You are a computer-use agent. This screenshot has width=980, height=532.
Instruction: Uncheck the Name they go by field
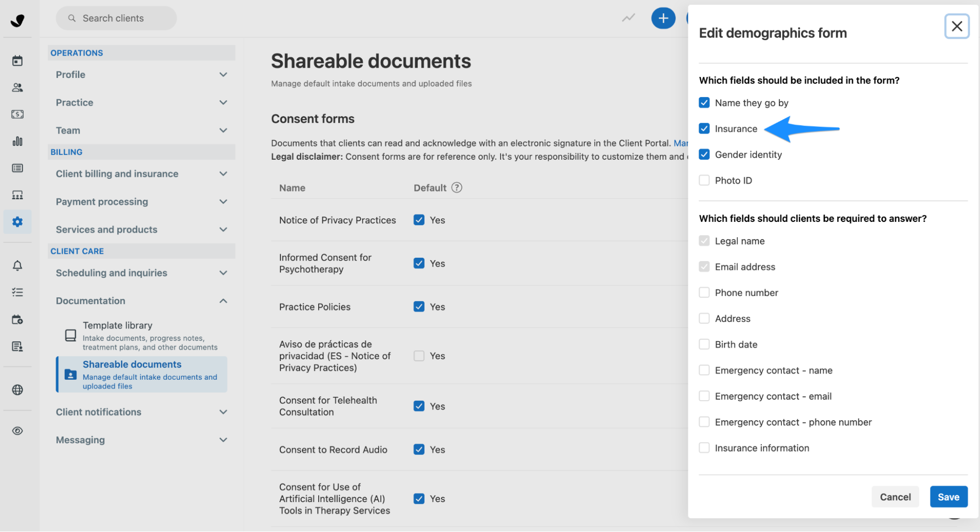click(x=704, y=103)
